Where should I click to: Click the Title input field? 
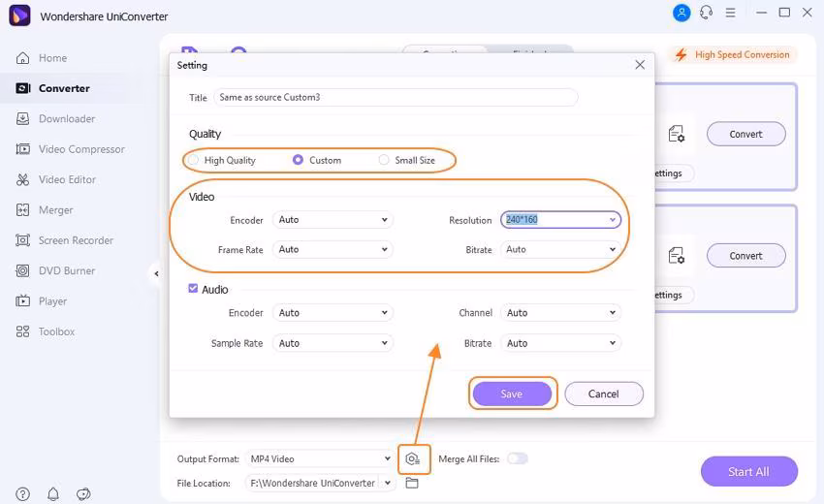[396, 97]
